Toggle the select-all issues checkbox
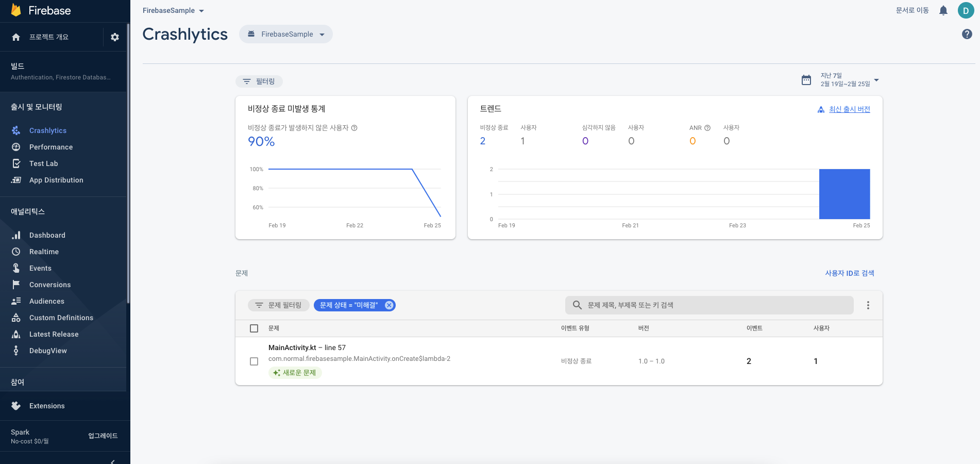 [x=254, y=328]
